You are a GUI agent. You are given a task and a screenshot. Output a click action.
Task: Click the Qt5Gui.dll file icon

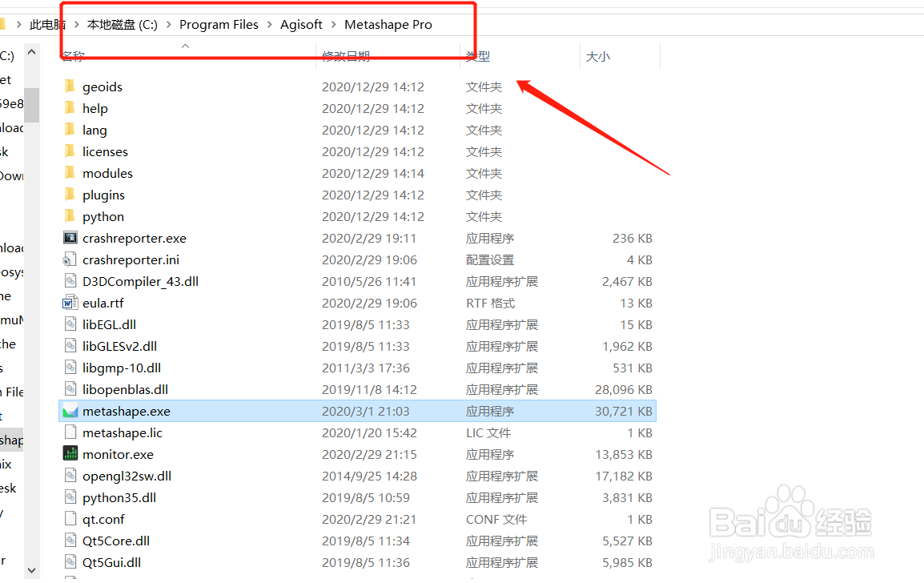(x=70, y=562)
